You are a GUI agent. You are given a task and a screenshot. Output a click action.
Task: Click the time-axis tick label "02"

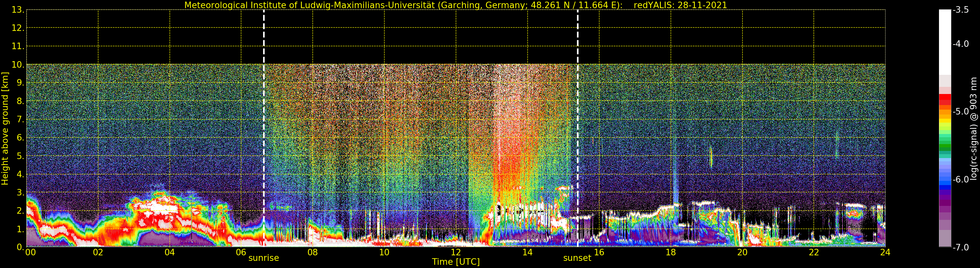pos(98,252)
